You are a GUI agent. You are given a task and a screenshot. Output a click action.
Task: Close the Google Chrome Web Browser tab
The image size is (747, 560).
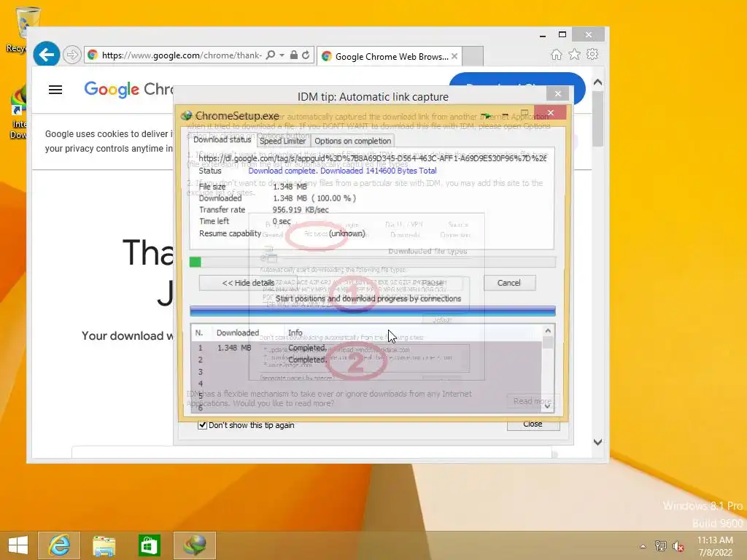(454, 56)
